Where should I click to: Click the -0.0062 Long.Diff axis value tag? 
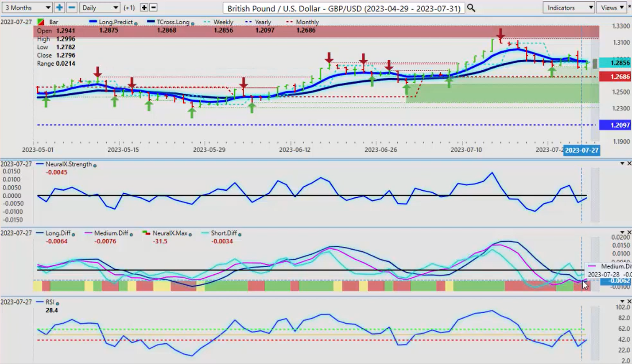pyautogui.click(x=615, y=281)
